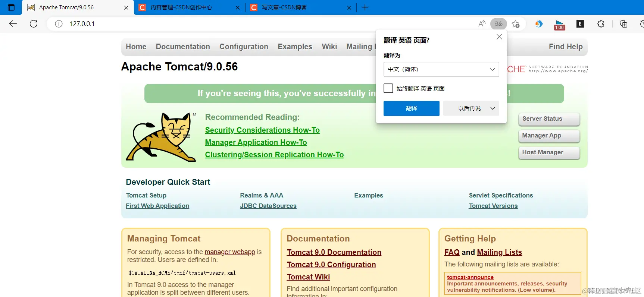Open Documentation in the Tomcat navigation bar

[183, 47]
